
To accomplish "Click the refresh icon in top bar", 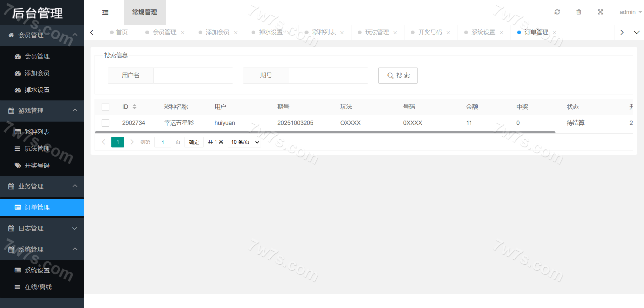I will (557, 12).
